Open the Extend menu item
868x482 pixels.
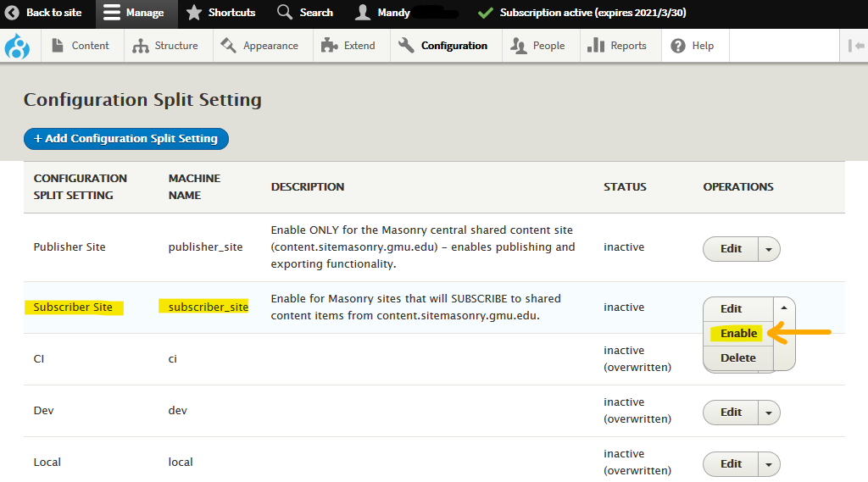(x=352, y=46)
